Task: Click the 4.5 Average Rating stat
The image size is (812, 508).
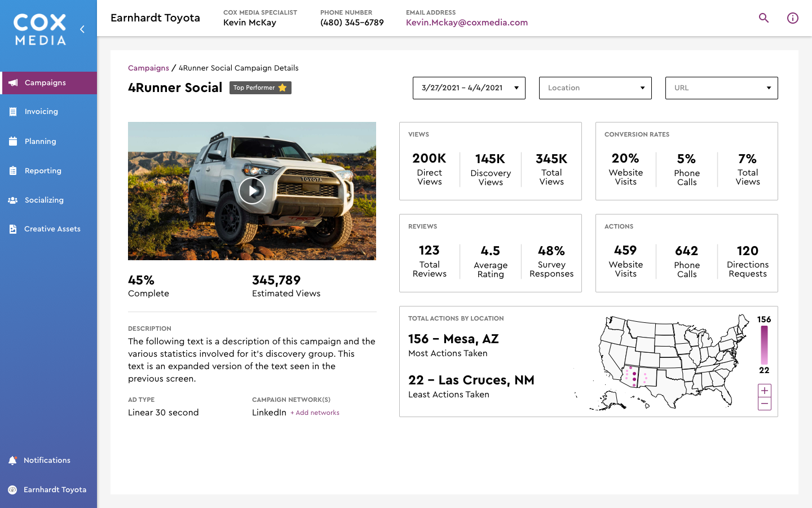Action: [491, 261]
